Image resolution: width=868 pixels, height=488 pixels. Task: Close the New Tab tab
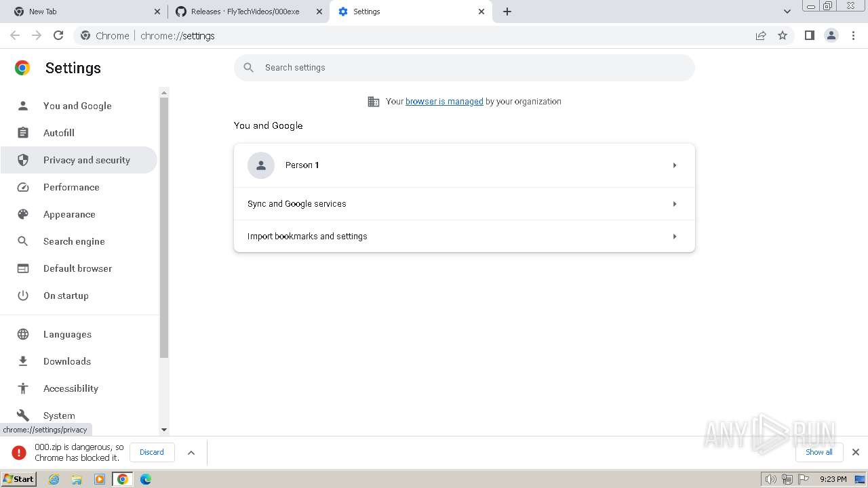click(x=157, y=12)
